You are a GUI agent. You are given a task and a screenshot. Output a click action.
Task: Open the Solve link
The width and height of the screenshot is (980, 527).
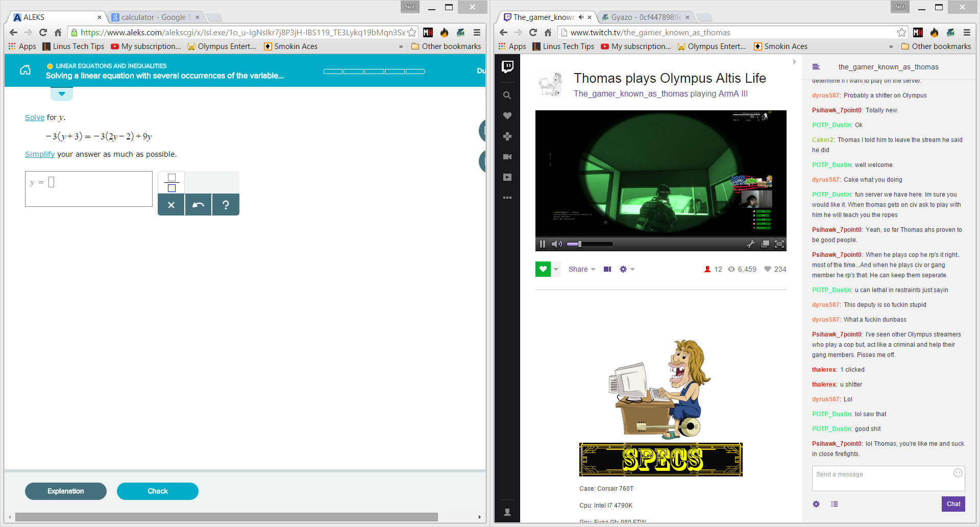pos(35,117)
